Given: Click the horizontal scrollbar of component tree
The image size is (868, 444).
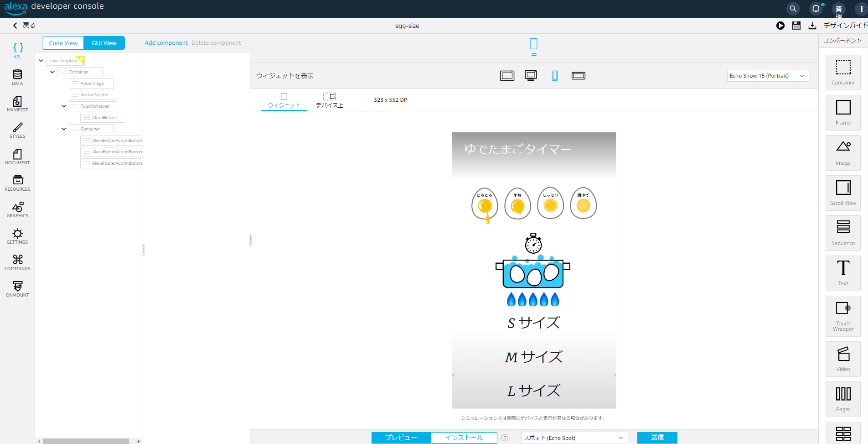Looking at the screenshot, I should point(86,441).
